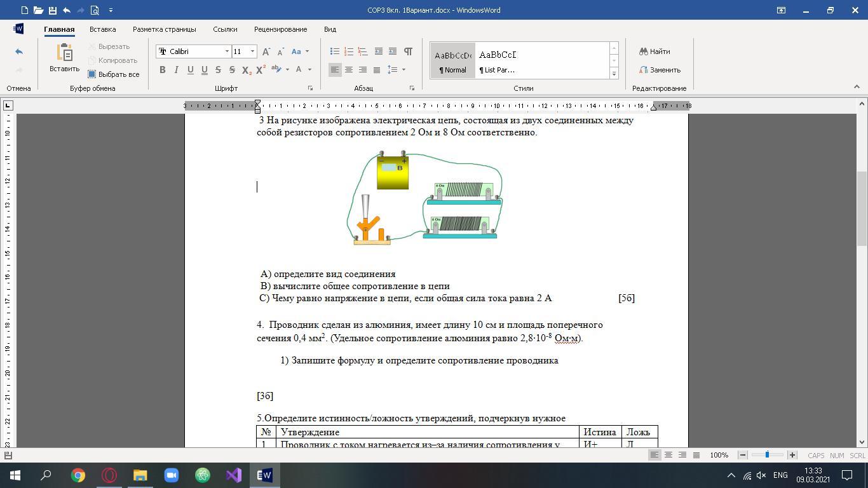The width and height of the screenshot is (868, 488).
Task: Open the Разметка страницы tab
Action: click(164, 29)
